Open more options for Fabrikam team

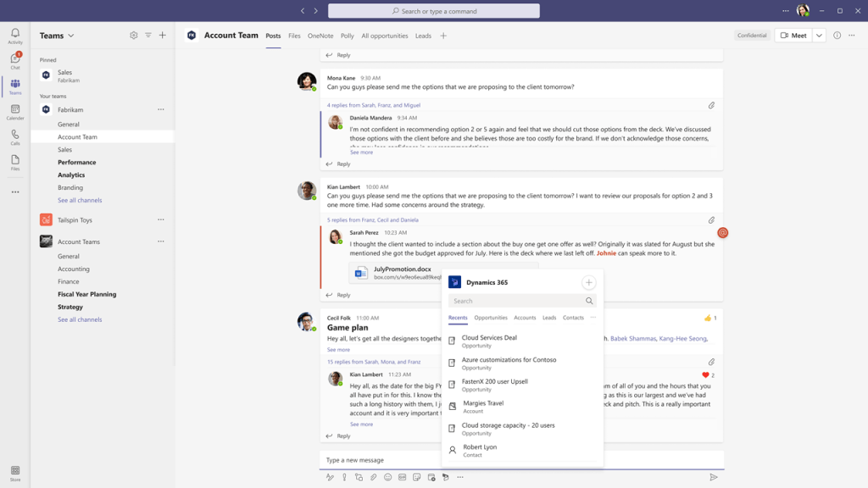[161, 109]
